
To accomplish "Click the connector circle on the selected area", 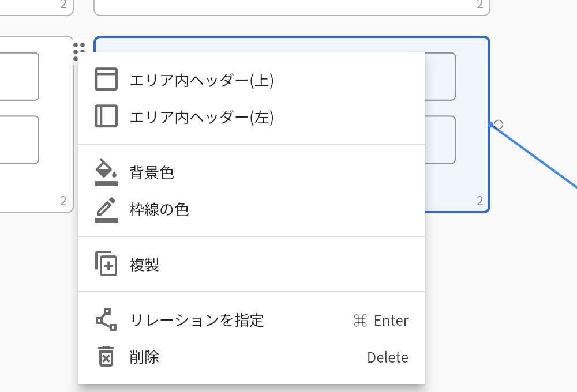I will point(499,125).
